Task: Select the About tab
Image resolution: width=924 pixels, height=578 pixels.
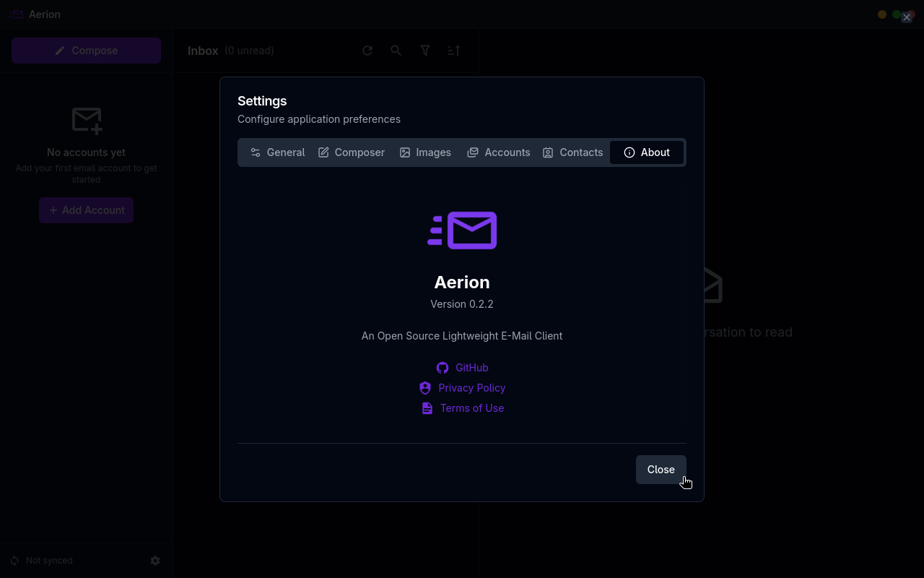Action: pyautogui.click(x=647, y=152)
